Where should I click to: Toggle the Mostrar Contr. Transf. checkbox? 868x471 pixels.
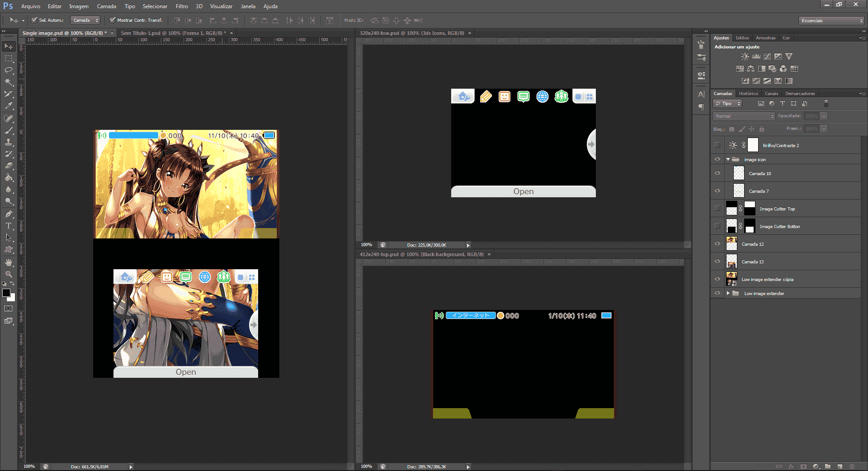click(112, 20)
